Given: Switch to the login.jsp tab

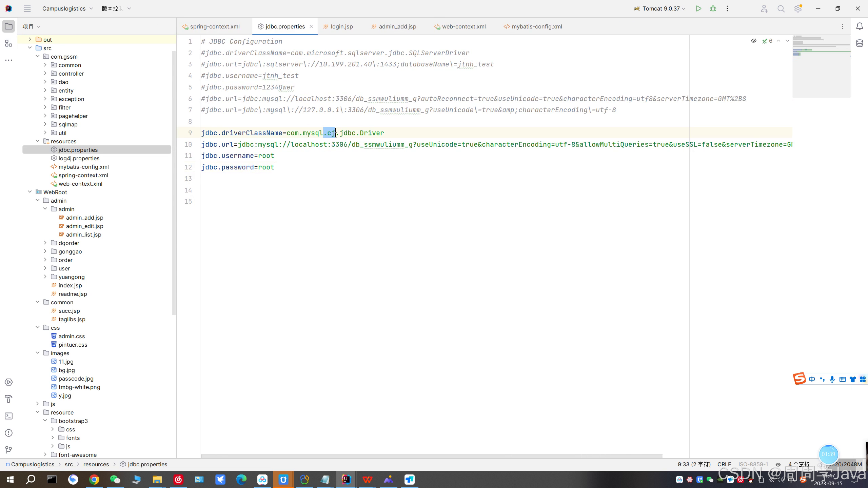Looking at the screenshot, I should (341, 26).
